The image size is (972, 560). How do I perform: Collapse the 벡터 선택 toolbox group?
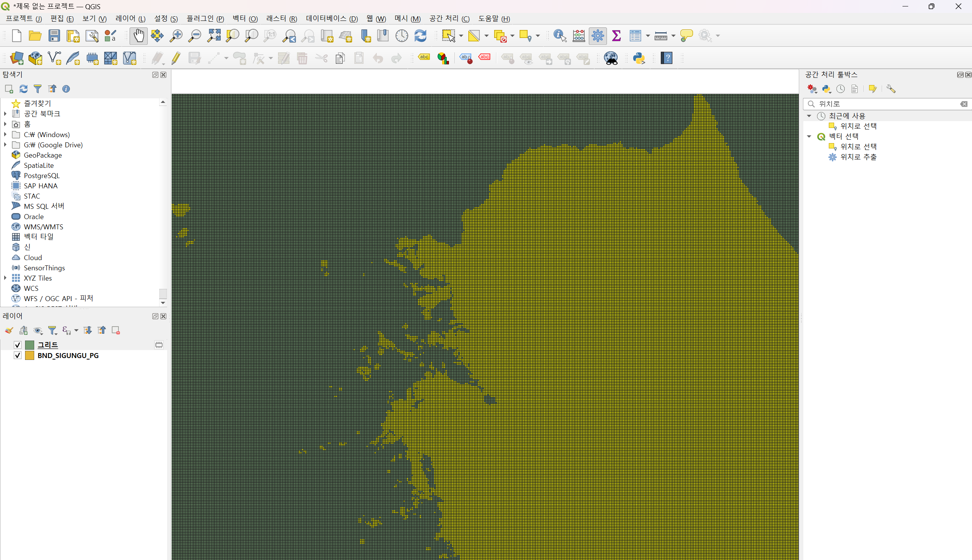click(809, 137)
